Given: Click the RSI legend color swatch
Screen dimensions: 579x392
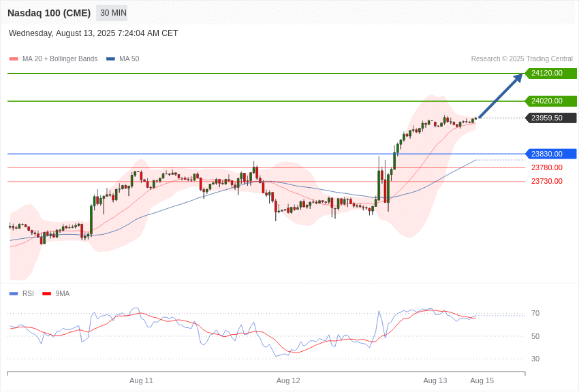Looking at the screenshot, I should [14, 294].
